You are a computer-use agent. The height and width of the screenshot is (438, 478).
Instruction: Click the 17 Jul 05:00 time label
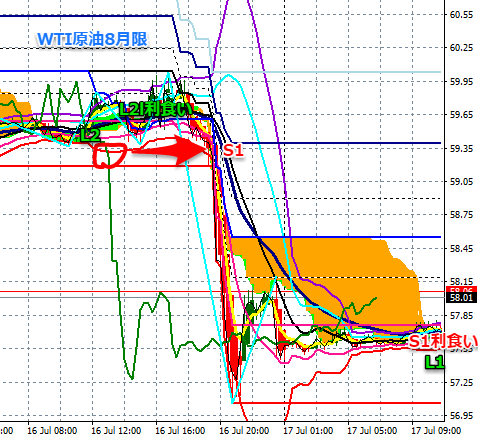tap(372, 430)
